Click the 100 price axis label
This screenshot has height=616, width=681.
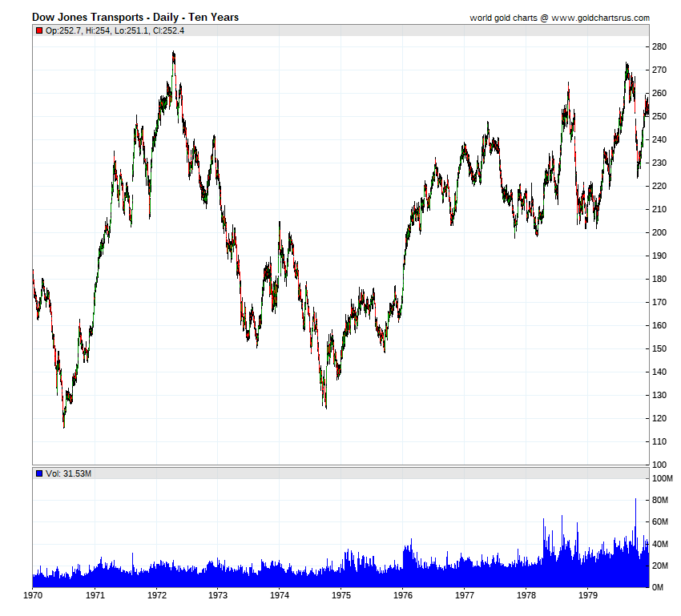pos(659,465)
